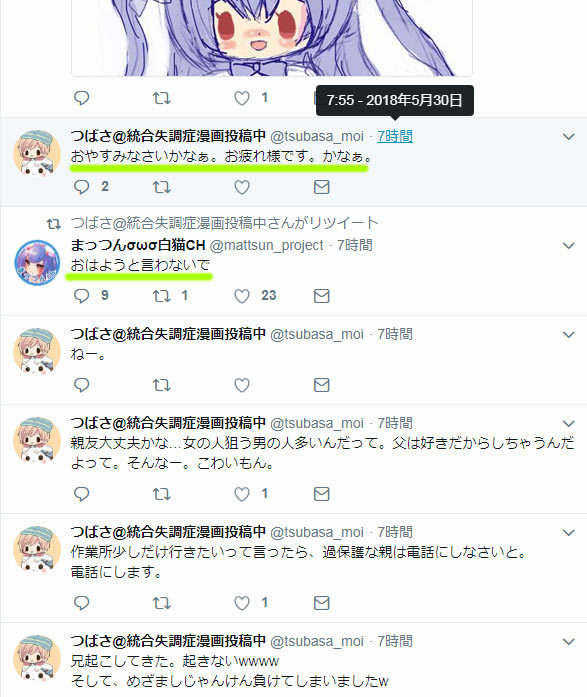The height and width of the screenshot is (697, 587).
Task: Open まっつんσωσ白猫CH display name
Action: point(138,245)
